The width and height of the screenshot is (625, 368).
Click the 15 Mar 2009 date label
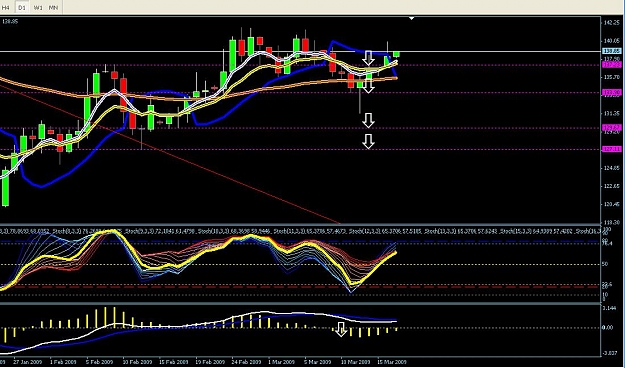(x=392, y=362)
